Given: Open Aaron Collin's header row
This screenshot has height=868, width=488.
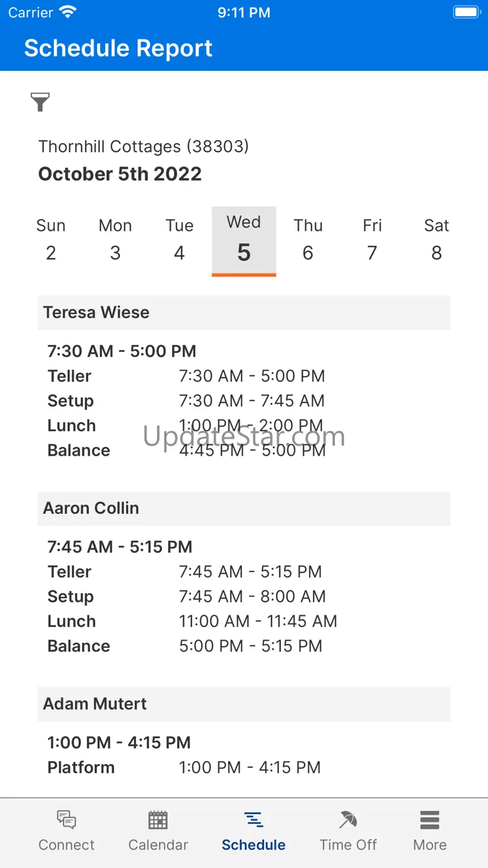Looking at the screenshot, I should coord(244,508).
